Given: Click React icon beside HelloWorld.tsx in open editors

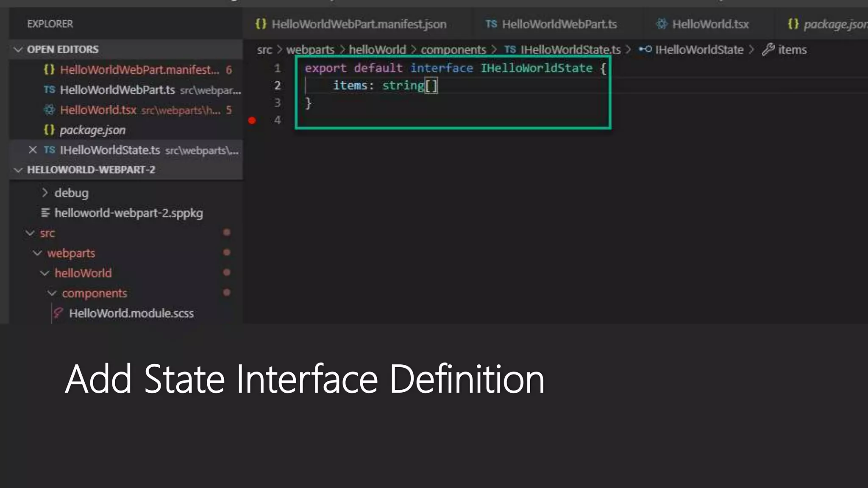Looking at the screenshot, I should (49, 110).
